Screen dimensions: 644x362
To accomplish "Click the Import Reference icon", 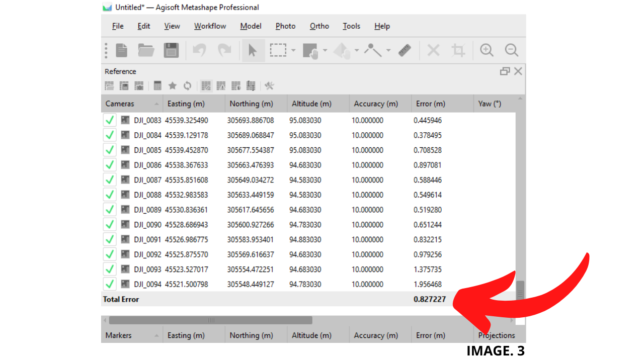I will pyautogui.click(x=109, y=86).
